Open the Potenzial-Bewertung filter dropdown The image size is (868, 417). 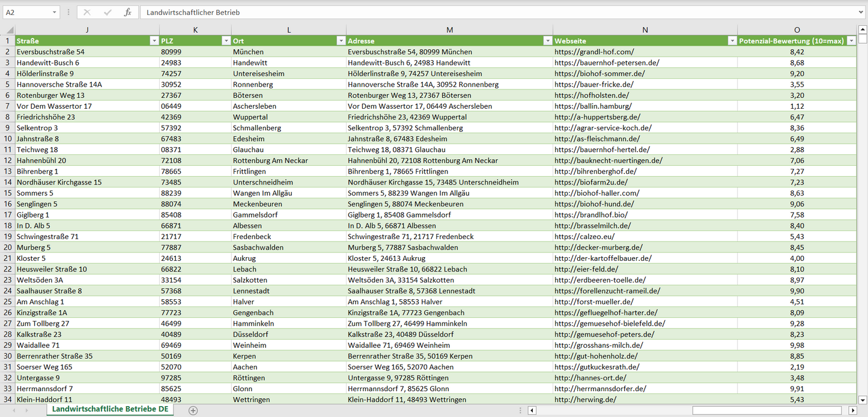point(851,41)
